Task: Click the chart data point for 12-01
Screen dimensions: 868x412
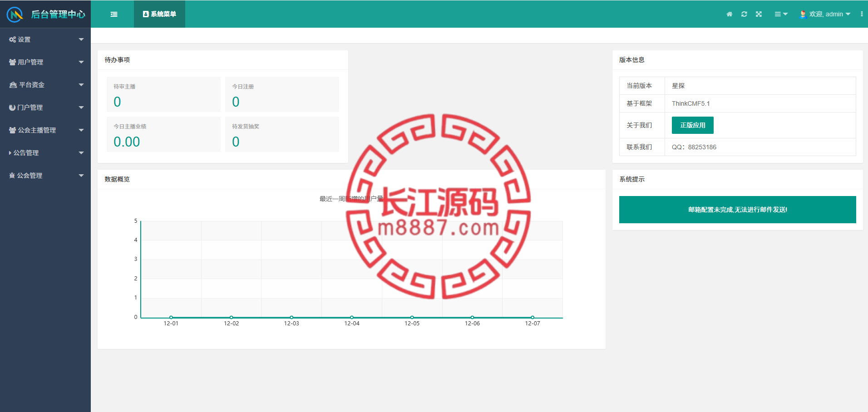Action: [171, 318]
